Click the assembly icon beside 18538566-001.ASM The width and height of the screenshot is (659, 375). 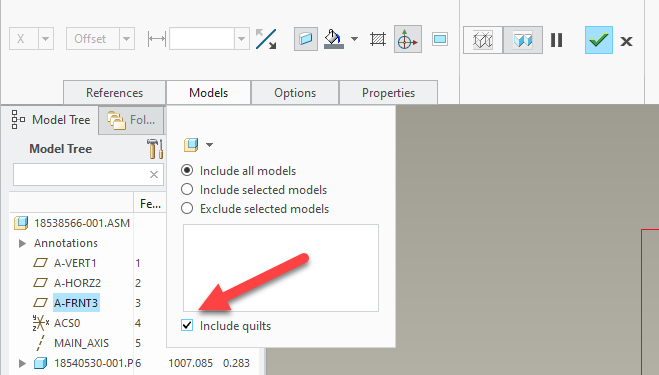21,223
